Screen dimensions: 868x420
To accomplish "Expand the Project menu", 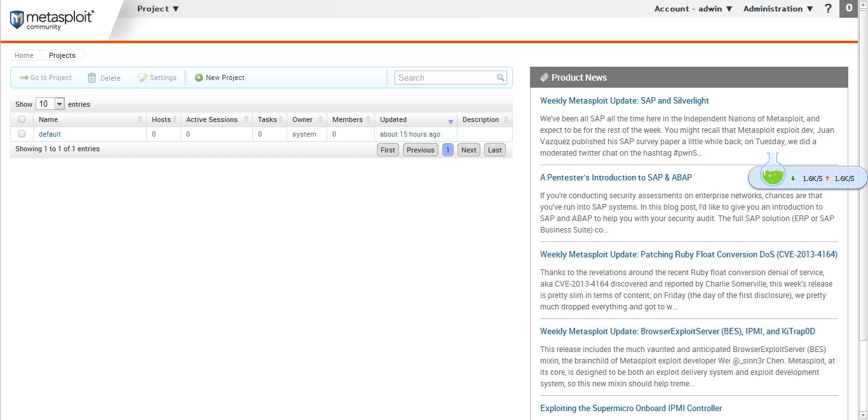I will tap(158, 9).
